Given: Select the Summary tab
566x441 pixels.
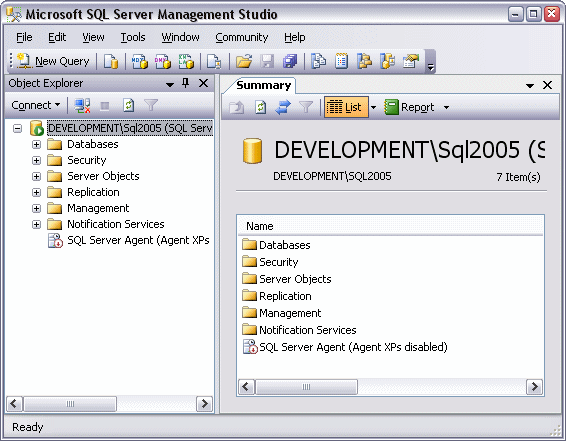Looking at the screenshot, I should [263, 86].
